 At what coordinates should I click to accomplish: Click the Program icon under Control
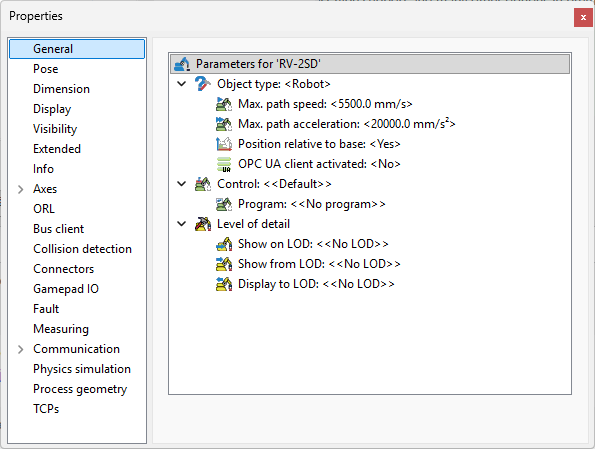pos(224,204)
